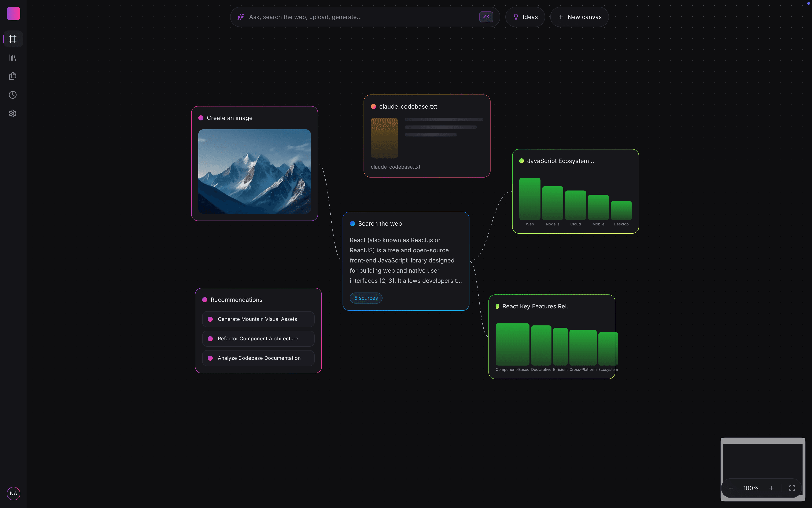
Task: Open the Ideas button
Action: [525, 17]
